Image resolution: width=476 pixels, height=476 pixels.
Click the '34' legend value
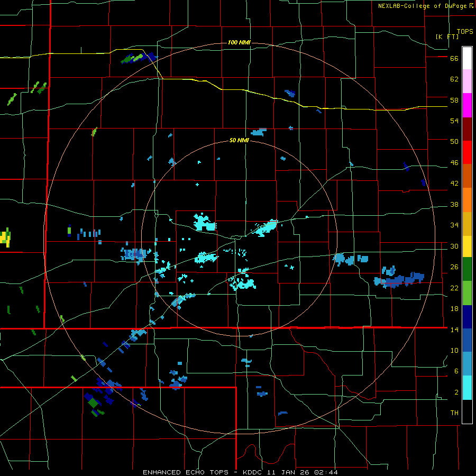click(454, 225)
